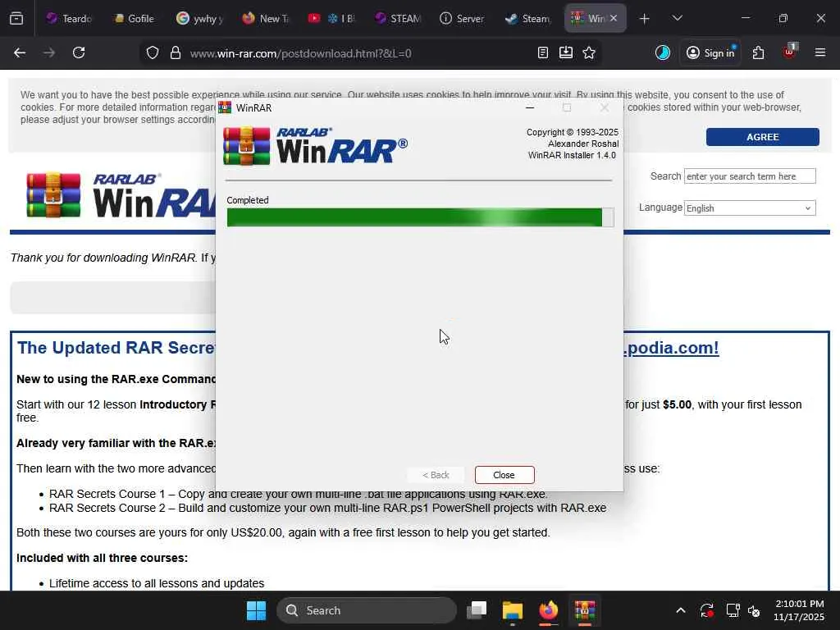840x630 pixels.
Task: Click the sync tray icon with red dot
Action: pyautogui.click(x=706, y=610)
